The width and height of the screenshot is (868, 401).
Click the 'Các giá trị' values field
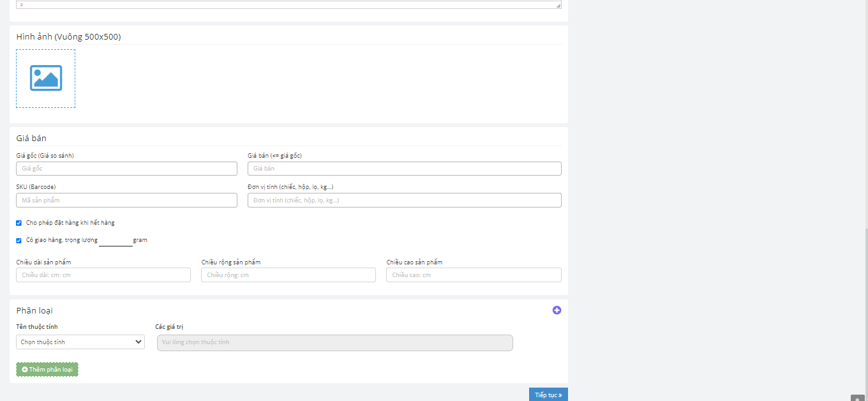334,343
